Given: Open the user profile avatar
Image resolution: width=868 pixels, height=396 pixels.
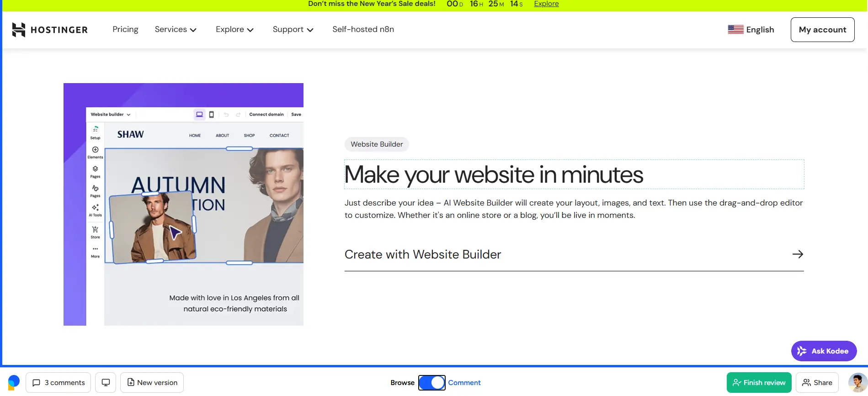Looking at the screenshot, I should (857, 383).
